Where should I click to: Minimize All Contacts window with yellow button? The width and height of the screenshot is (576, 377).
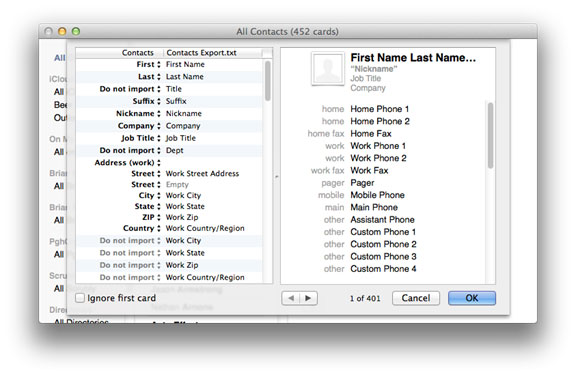pyautogui.click(x=62, y=31)
